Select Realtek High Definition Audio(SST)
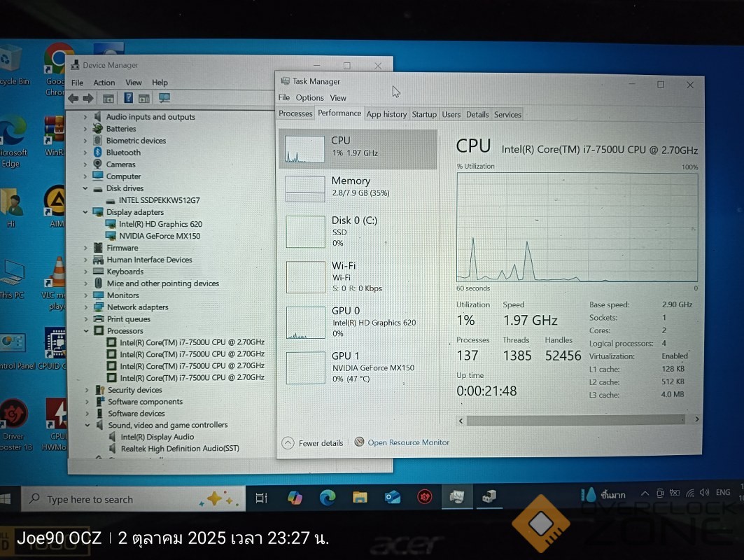The width and height of the screenshot is (744, 560). coord(180,449)
